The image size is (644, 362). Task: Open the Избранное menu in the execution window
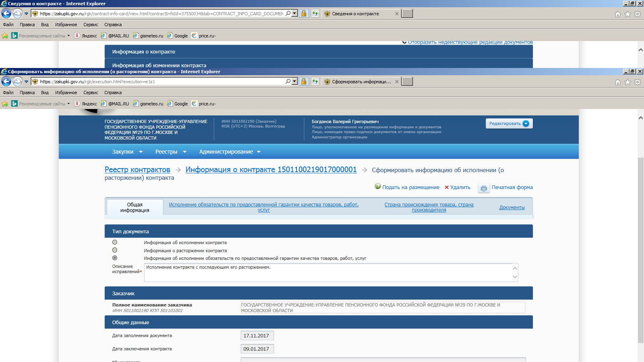point(66,93)
